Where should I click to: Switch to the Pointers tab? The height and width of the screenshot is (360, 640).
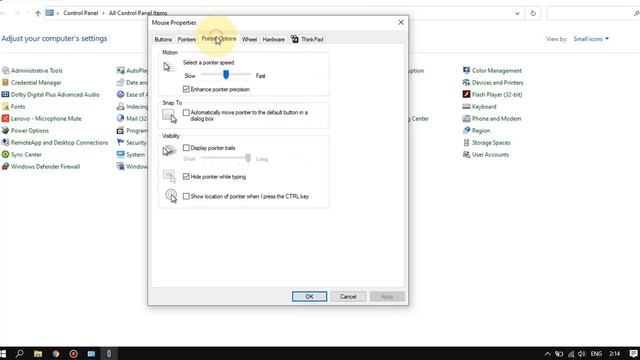point(187,39)
